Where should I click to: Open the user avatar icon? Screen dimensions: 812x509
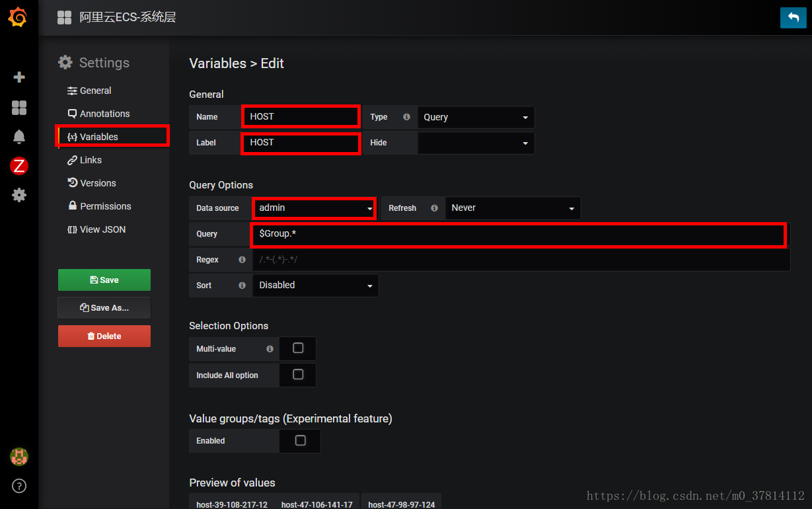[x=19, y=456]
